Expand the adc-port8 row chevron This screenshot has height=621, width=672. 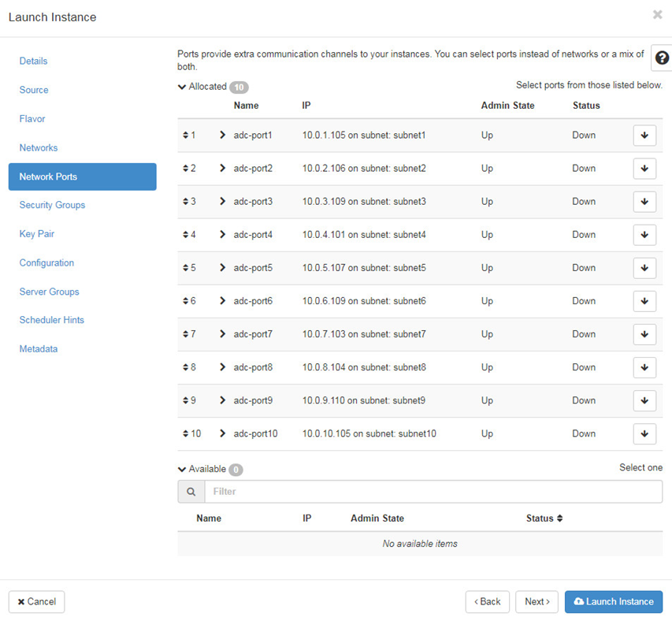click(x=223, y=367)
